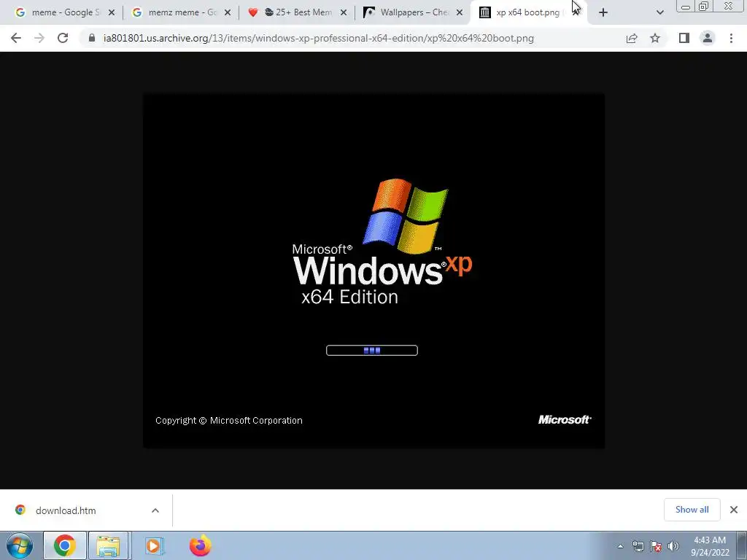
Task: Open the download.htm download item
Action: [66, 510]
